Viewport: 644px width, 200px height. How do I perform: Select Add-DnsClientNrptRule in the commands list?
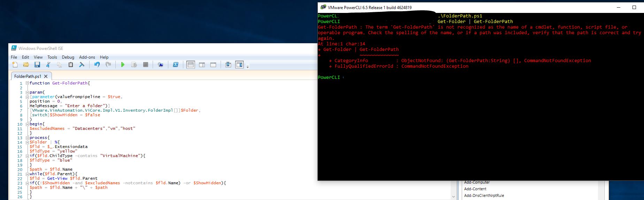click(484, 195)
